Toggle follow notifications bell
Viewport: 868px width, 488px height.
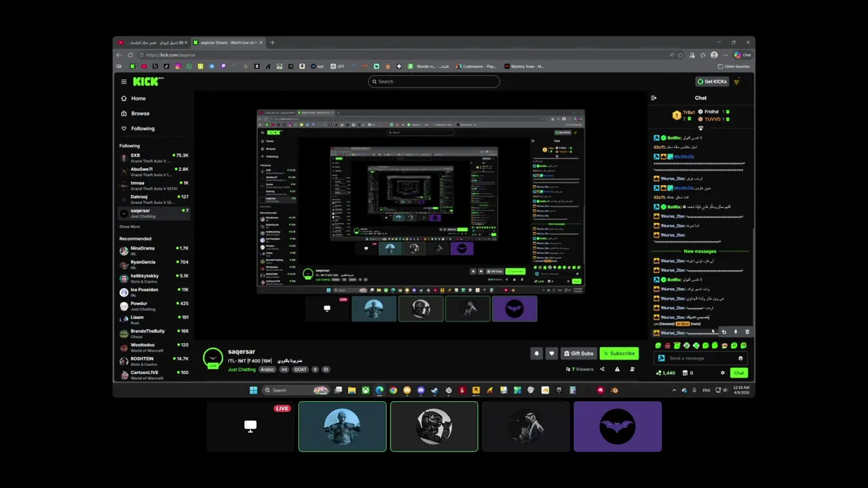(x=536, y=353)
